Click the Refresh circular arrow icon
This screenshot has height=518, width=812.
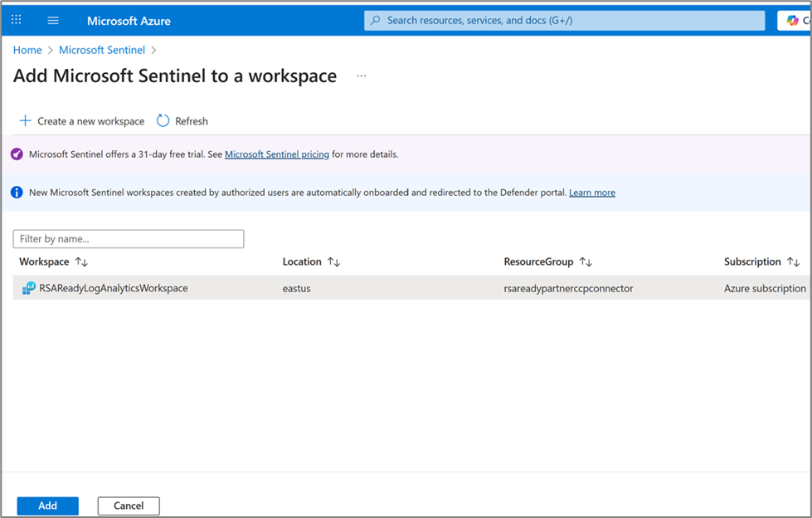point(163,121)
